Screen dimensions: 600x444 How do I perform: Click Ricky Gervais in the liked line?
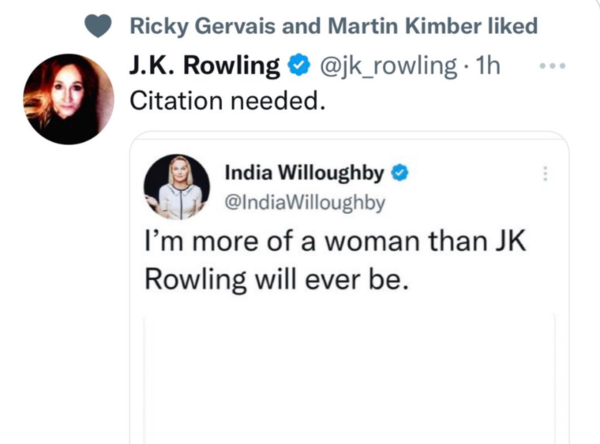pyautogui.click(x=202, y=26)
